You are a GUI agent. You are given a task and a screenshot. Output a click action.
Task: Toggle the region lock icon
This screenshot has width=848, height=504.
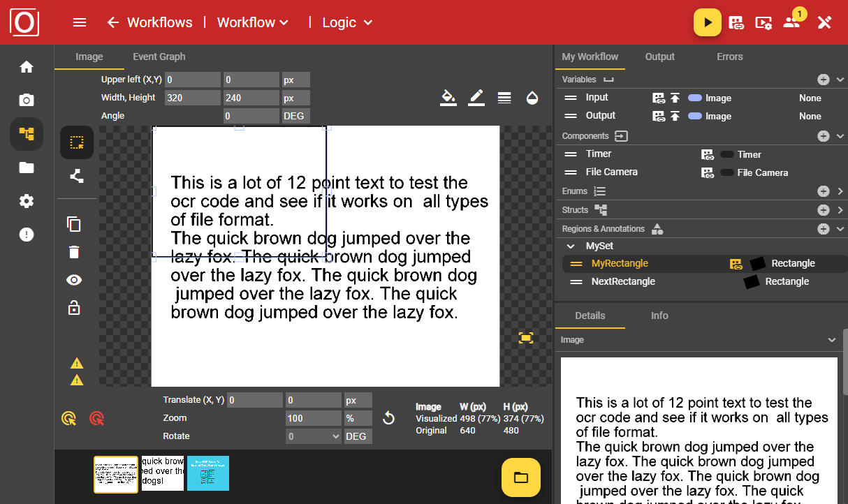(x=74, y=308)
